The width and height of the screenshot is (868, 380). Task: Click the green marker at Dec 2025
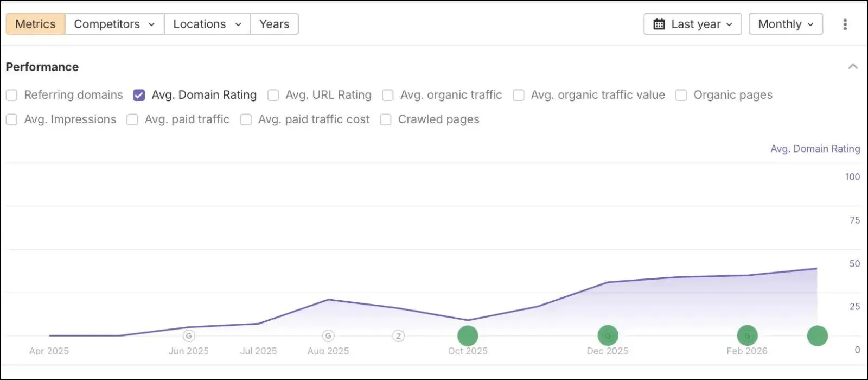tap(608, 335)
